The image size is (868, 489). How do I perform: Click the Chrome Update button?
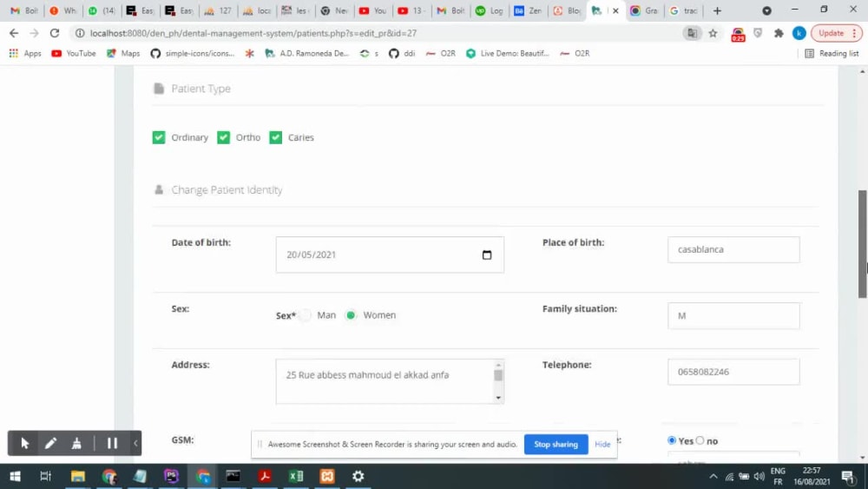[x=837, y=33]
